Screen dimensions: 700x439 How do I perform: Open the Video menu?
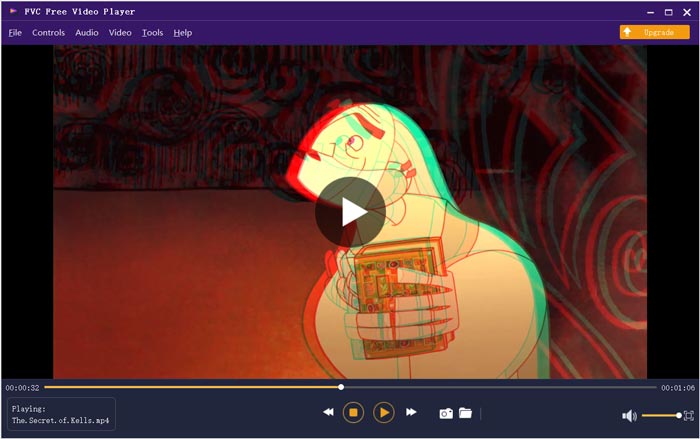(120, 33)
